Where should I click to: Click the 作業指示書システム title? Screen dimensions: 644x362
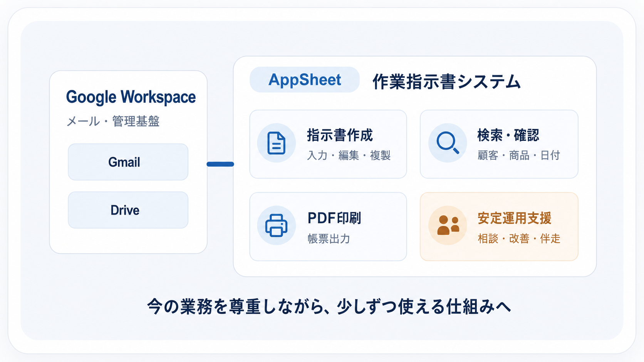(x=446, y=82)
